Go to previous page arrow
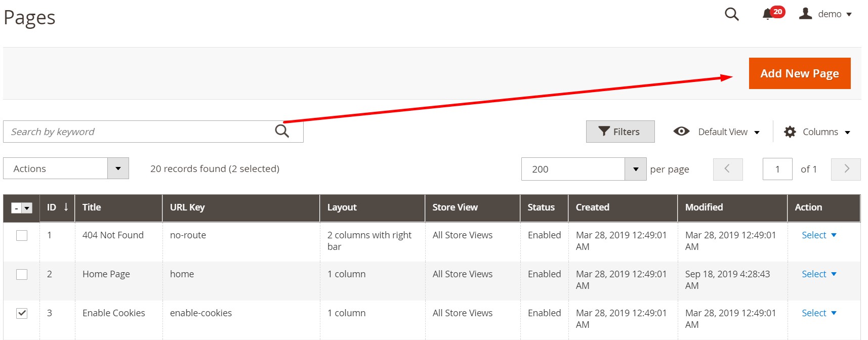 727,169
